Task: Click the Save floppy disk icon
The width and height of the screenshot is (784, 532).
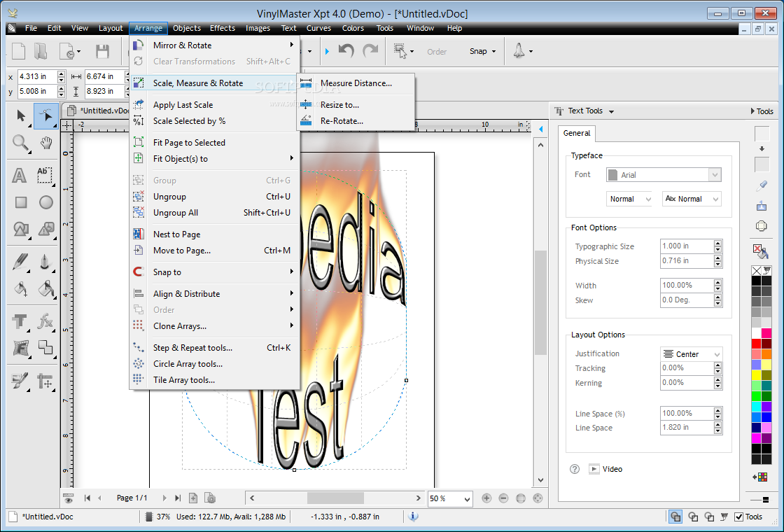Action: pyautogui.click(x=102, y=52)
